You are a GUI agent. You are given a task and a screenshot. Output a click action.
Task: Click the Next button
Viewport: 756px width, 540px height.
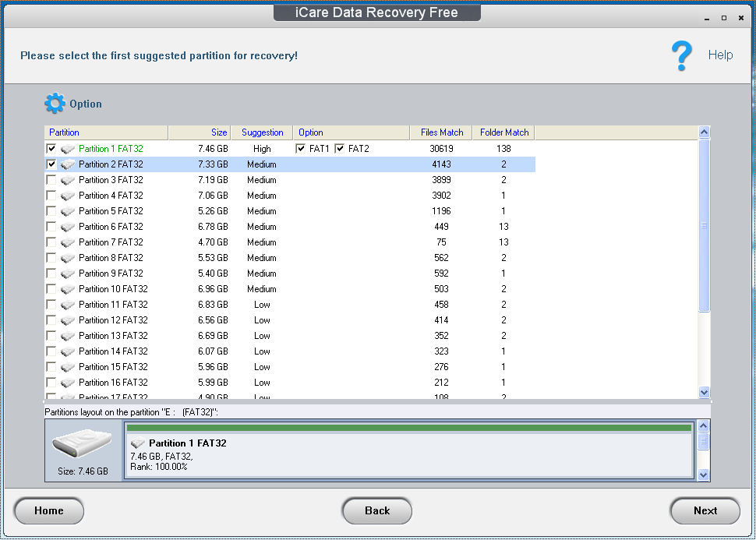tap(705, 511)
